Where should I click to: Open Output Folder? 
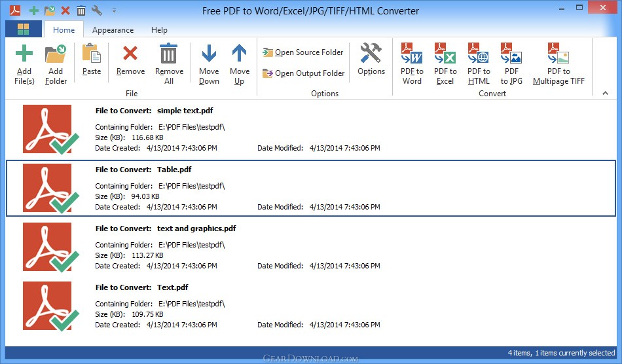click(304, 73)
